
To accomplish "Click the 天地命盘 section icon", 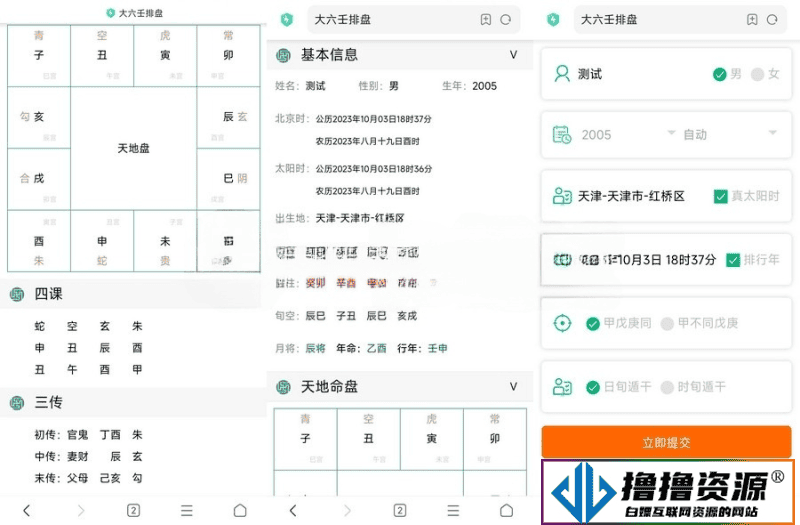I will pos(283,387).
